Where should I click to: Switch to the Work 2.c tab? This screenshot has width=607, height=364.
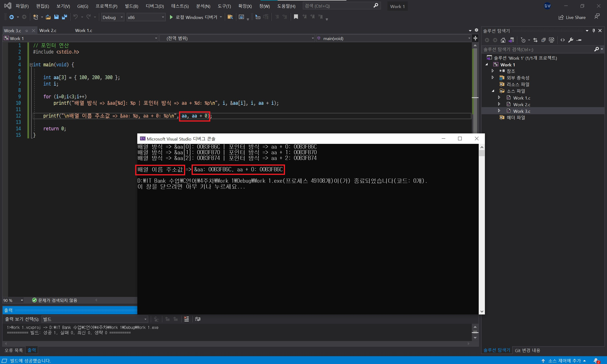point(48,30)
